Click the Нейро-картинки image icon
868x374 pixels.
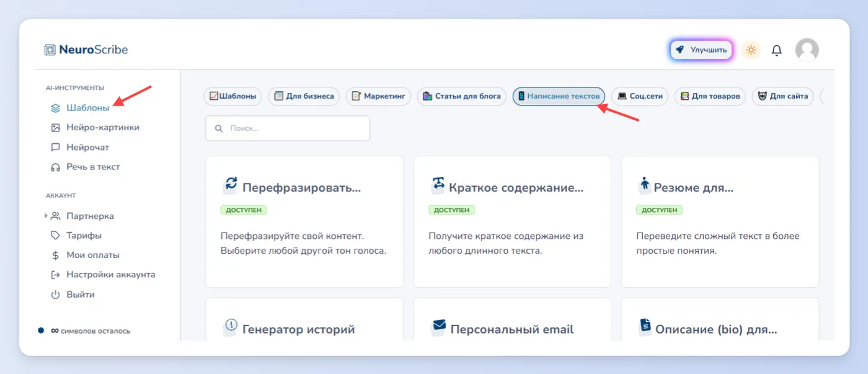click(55, 128)
